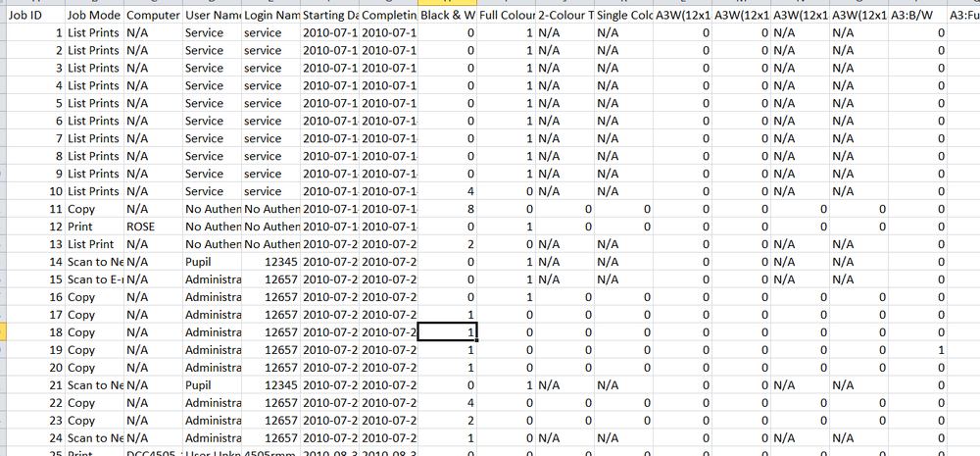
Task: Click Job ID cell 9
Action: point(34,174)
